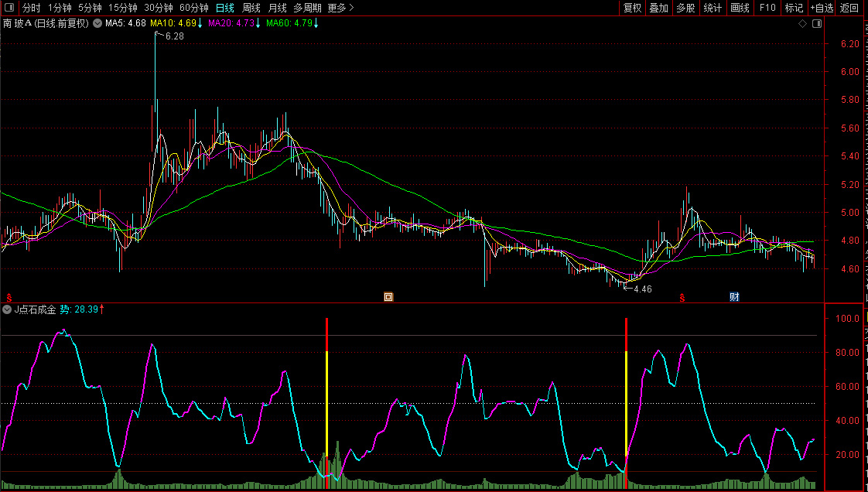The width and height of the screenshot is (868, 492).
Task: Click the diamond icon above the chart
Action: click(803, 24)
